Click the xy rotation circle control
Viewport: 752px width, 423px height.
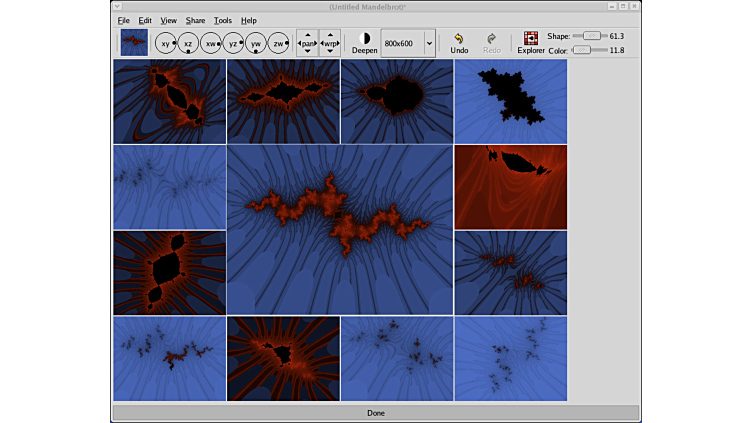(x=165, y=43)
